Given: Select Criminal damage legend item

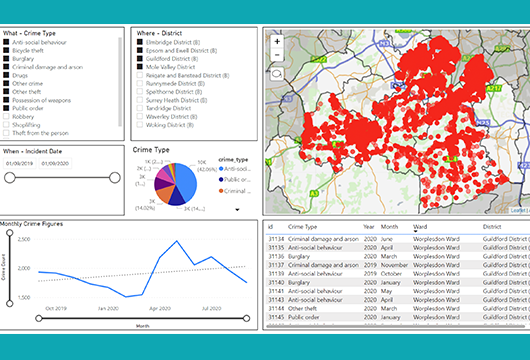Looking at the screenshot, I should click(235, 191).
